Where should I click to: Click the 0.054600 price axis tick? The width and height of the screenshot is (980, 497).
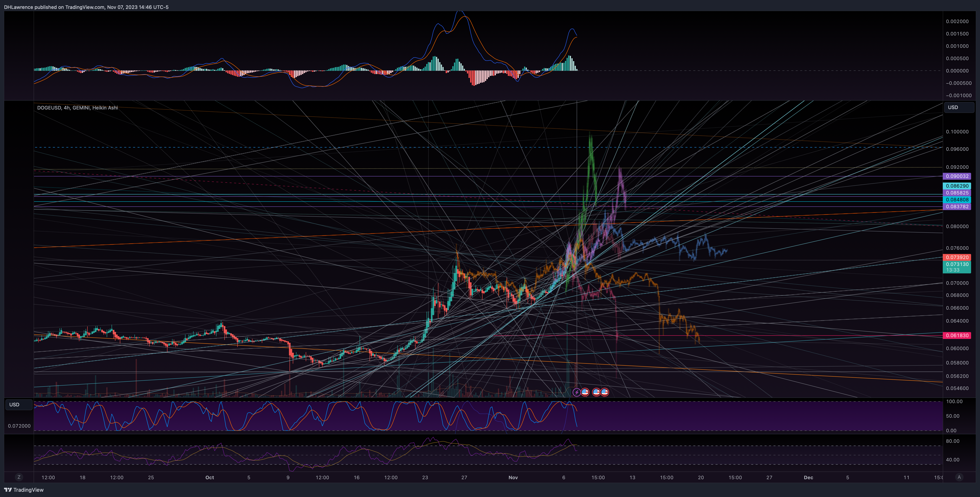pyautogui.click(x=957, y=388)
